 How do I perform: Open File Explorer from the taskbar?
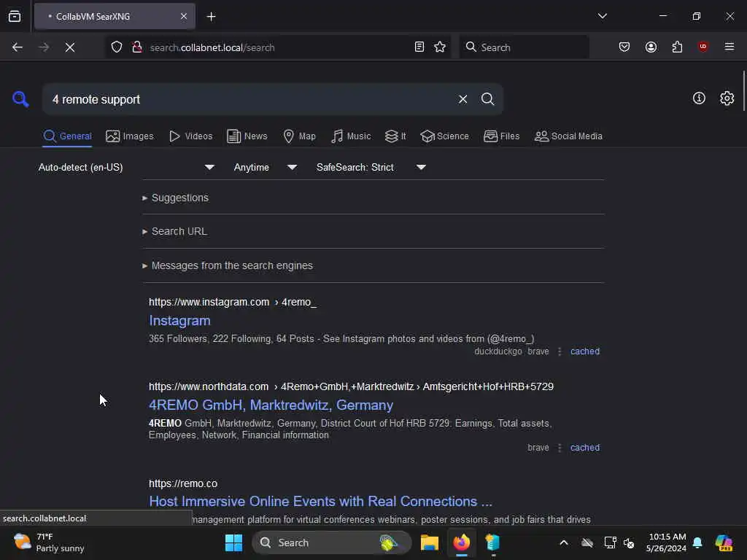(x=429, y=542)
